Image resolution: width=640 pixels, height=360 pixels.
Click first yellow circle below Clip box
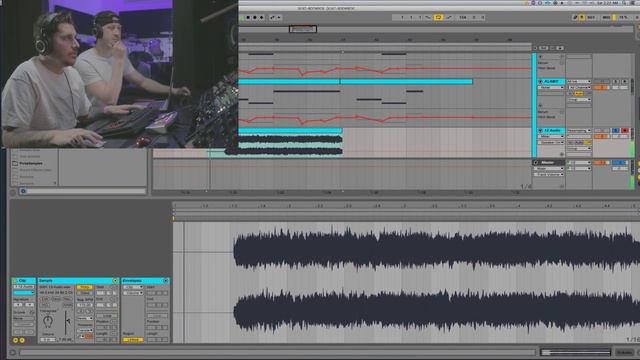point(16,340)
